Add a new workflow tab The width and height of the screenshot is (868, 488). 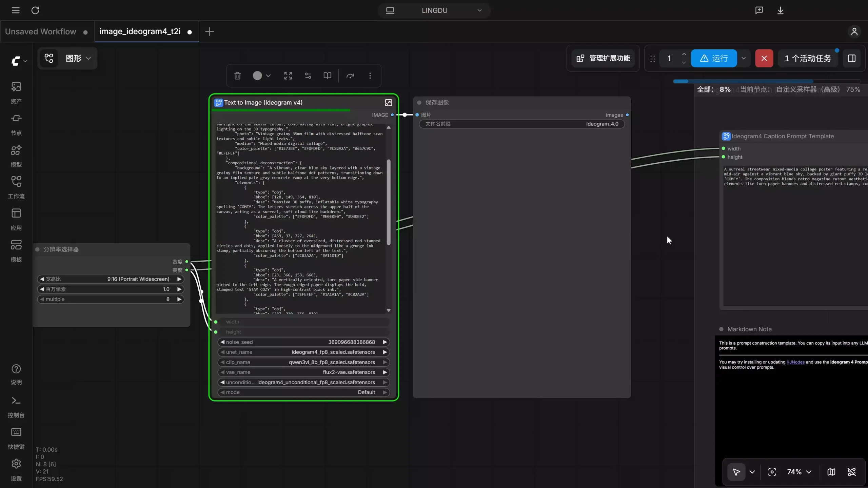click(x=210, y=32)
